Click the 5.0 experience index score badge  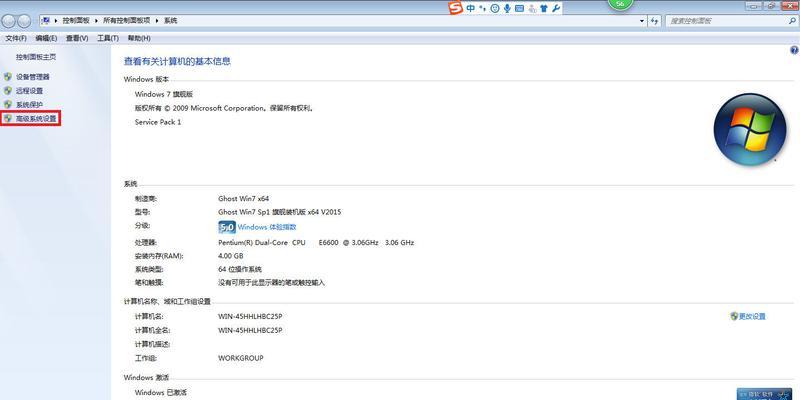[227, 227]
